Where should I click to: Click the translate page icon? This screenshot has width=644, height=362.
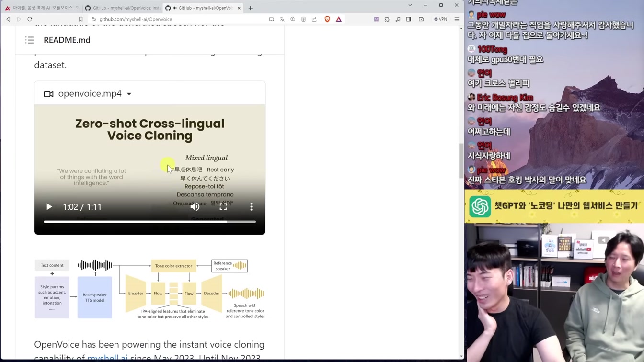[282, 19]
